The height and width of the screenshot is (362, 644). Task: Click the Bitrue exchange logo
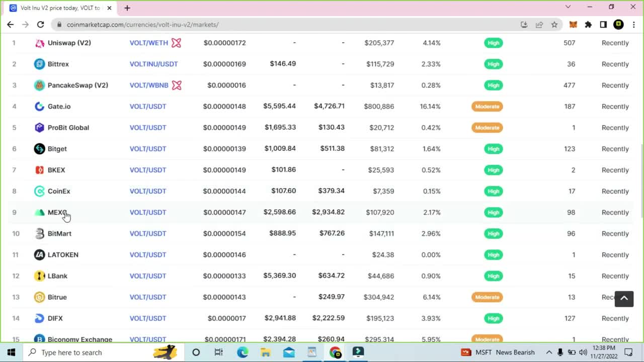39,297
